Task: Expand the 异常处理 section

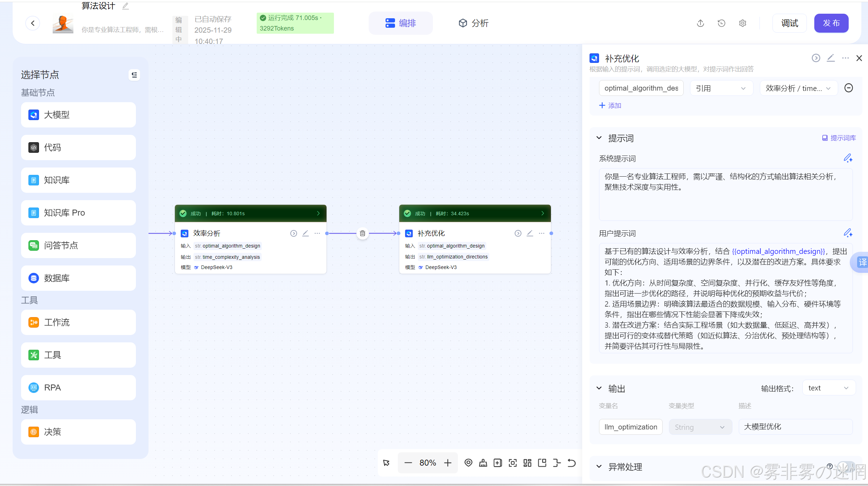Action: 599,467
